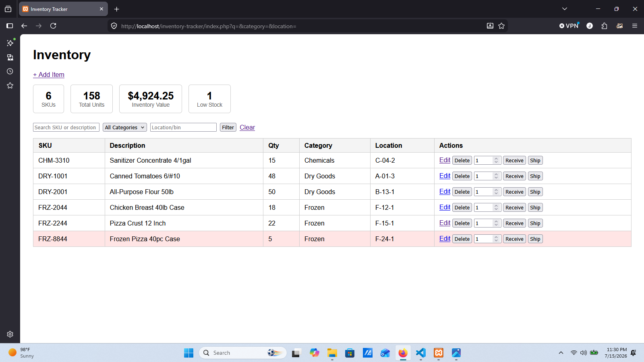644x362 pixels.
Task: Click the browser back arrow
Action: point(24,26)
